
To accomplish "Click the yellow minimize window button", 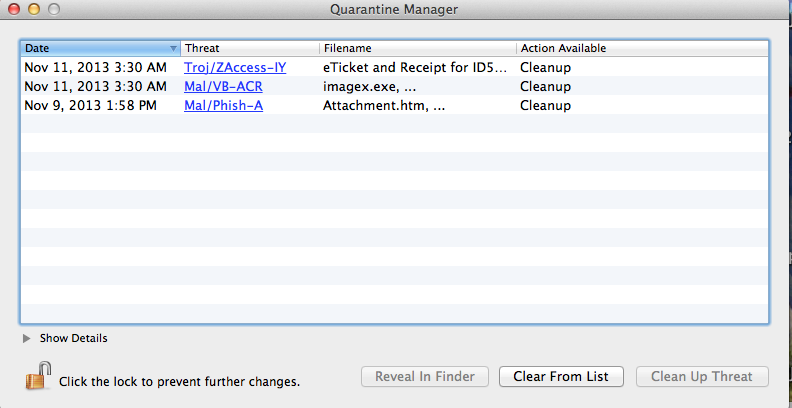I will click(x=33, y=9).
